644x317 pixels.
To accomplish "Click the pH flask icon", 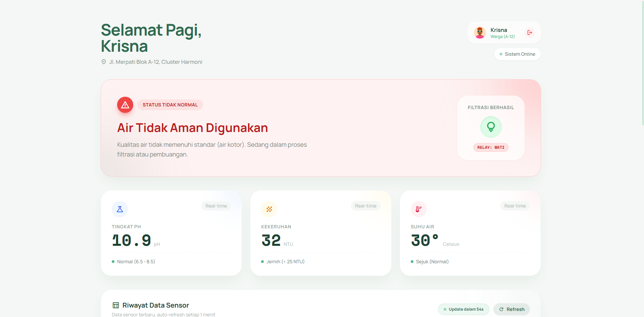I will (x=120, y=209).
